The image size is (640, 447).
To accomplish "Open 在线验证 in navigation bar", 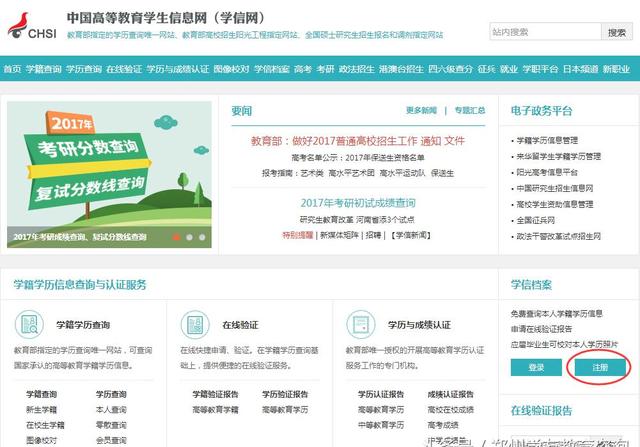I will [124, 69].
